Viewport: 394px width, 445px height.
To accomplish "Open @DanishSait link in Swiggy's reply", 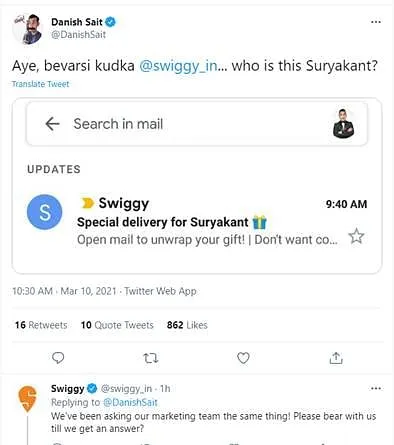I will pyautogui.click(x=130, y=402).
